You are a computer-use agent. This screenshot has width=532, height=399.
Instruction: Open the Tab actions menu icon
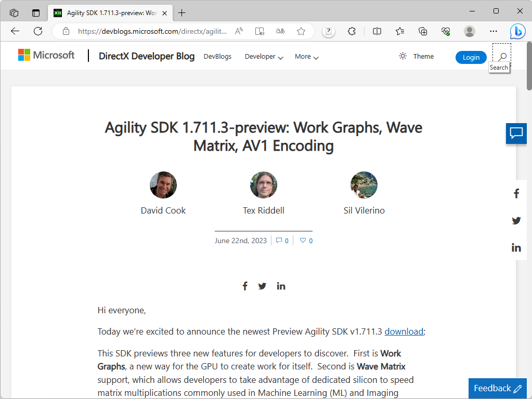click(x=36, y=13)
